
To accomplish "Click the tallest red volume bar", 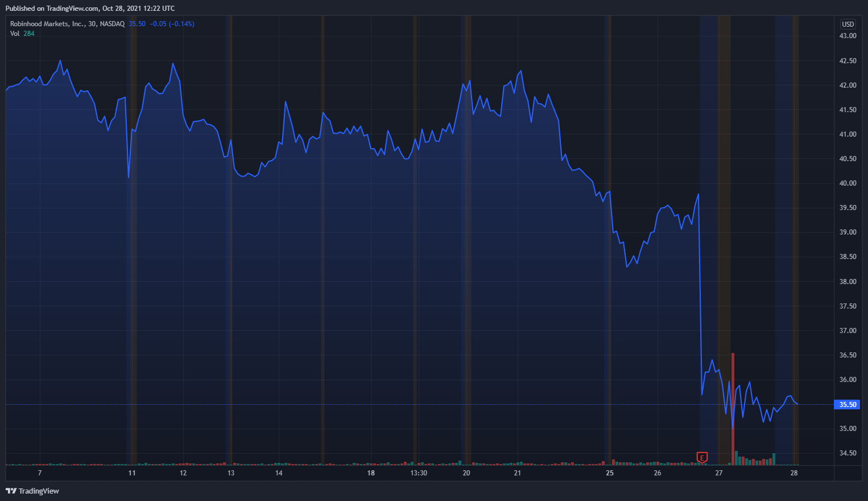I will pos(733,409).
